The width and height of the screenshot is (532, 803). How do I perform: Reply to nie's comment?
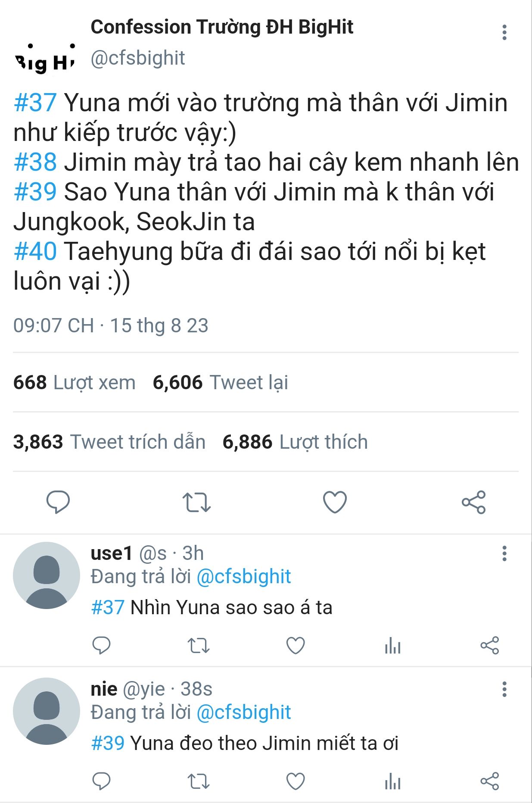(101, 781)
